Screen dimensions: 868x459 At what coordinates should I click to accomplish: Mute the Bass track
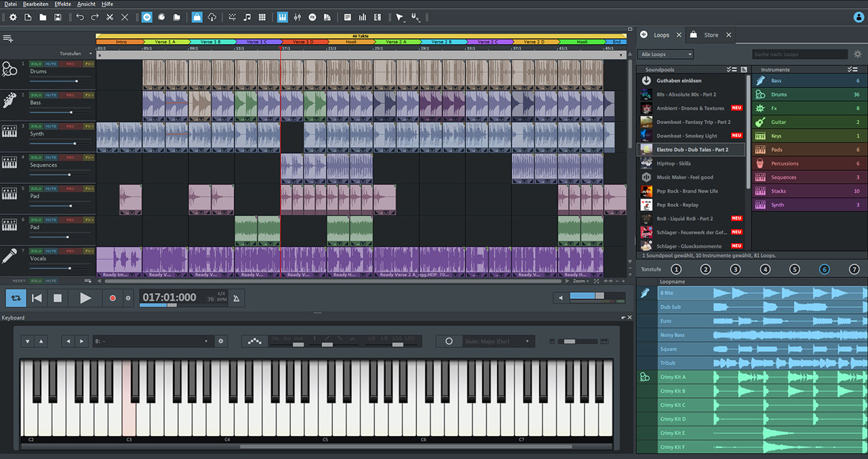pyautogui.click(x=51, y=95)
